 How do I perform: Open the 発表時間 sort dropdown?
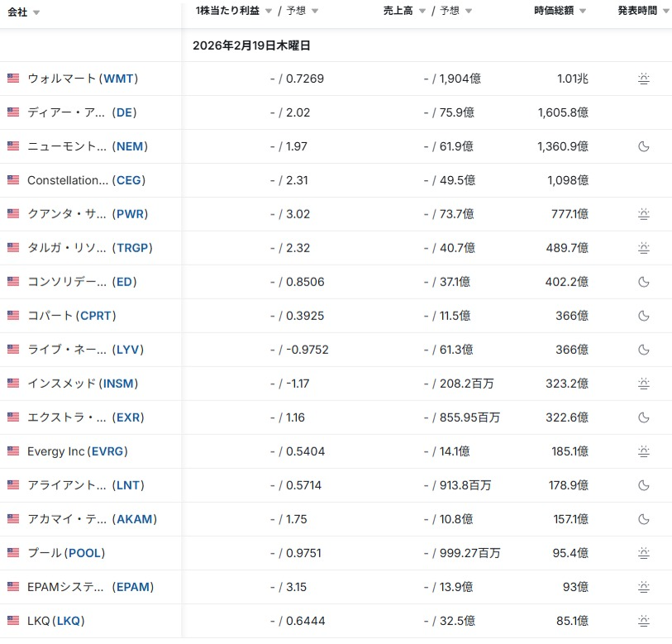tap(666, 12)
